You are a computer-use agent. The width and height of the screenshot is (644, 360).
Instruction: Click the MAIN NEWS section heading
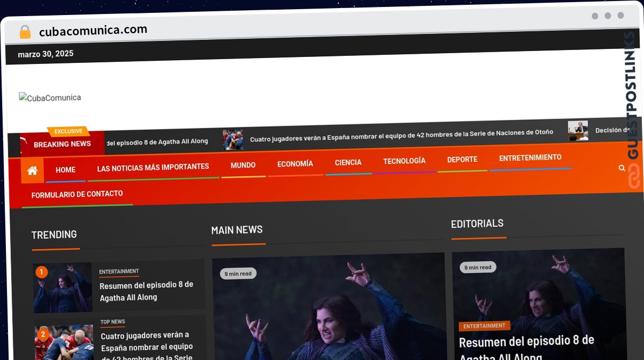[x=237, y=230]
